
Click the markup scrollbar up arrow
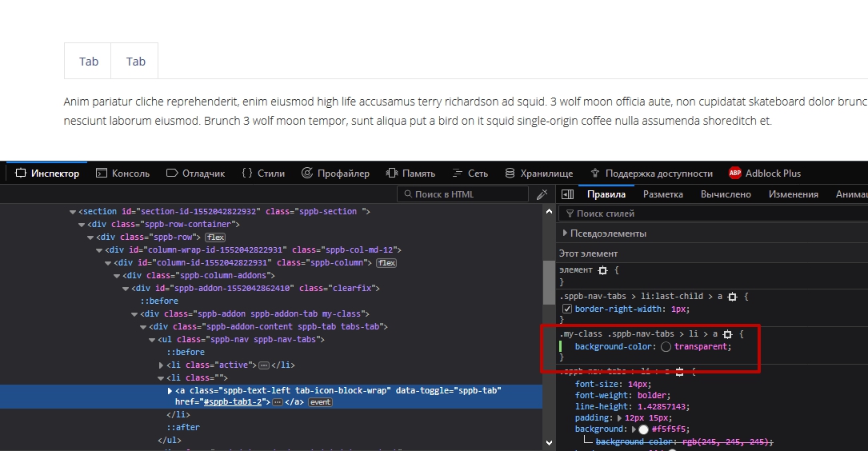click(549, 211)
